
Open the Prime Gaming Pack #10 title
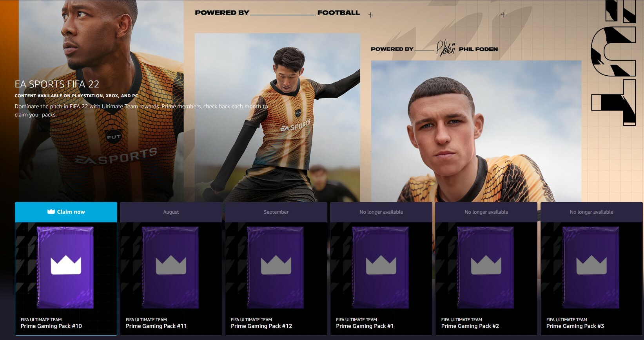click(x=51, y=326)
